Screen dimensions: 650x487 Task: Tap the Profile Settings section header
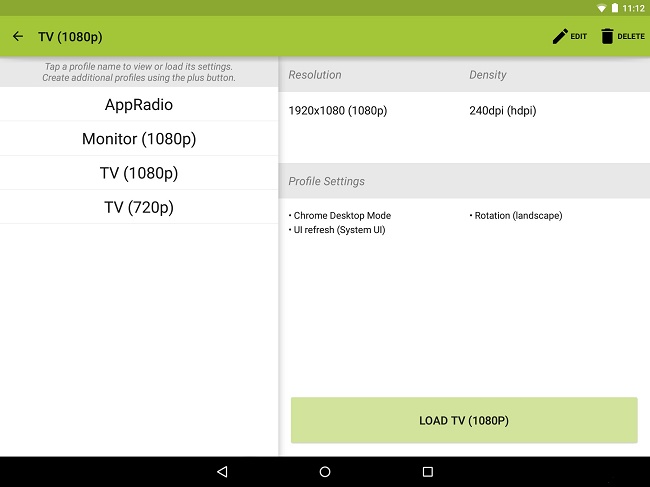click(327, 182)
